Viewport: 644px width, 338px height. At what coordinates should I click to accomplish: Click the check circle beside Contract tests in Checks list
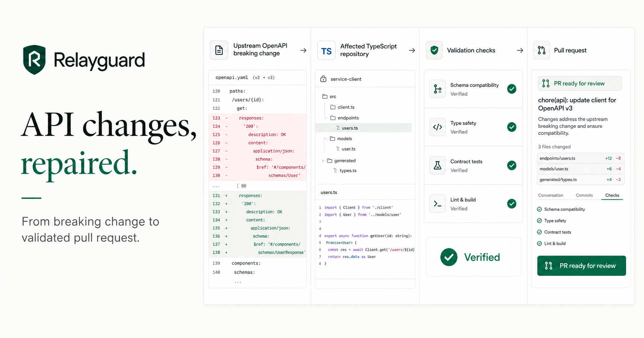tap(539, 232)
